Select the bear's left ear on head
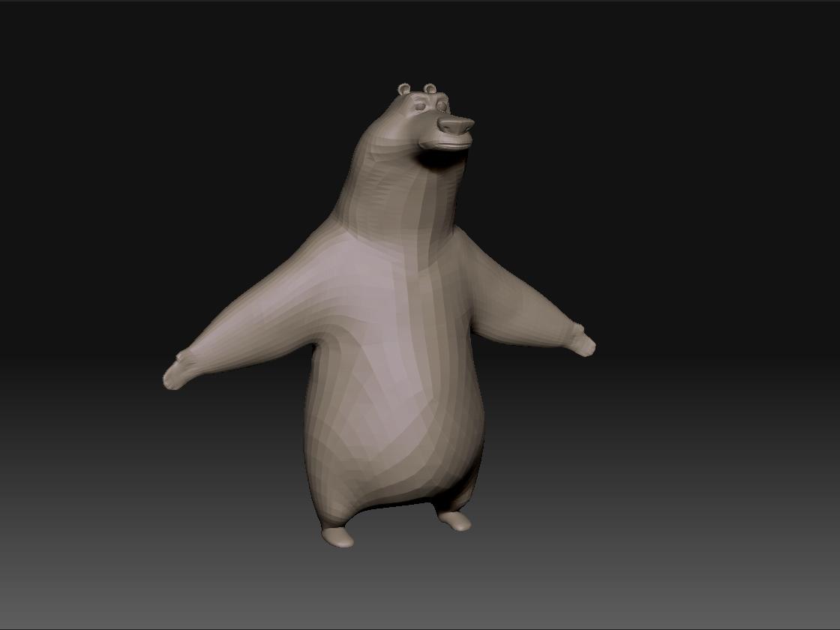The width and height of the screenshot is (840, 630). pos(404,88)
